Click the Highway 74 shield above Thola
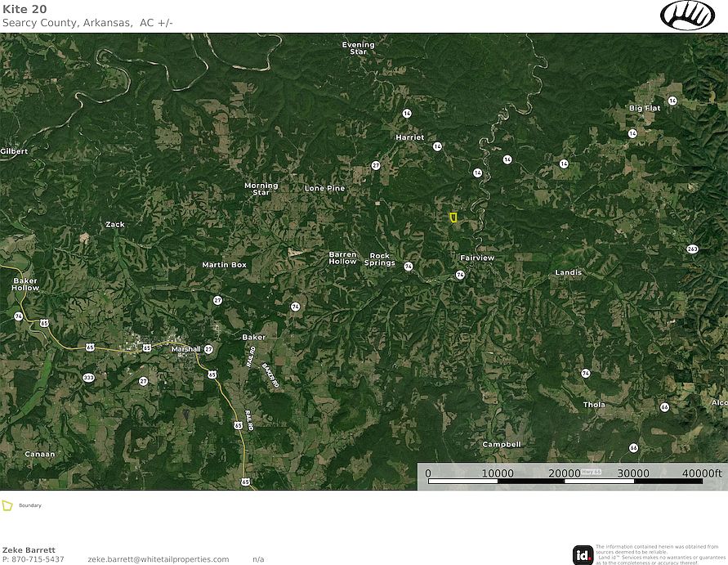This screenshot has height=565, width=728. (x=586, y=373)
